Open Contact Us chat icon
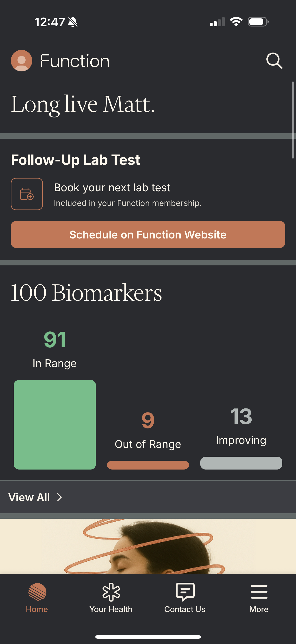 click(185, 591)
